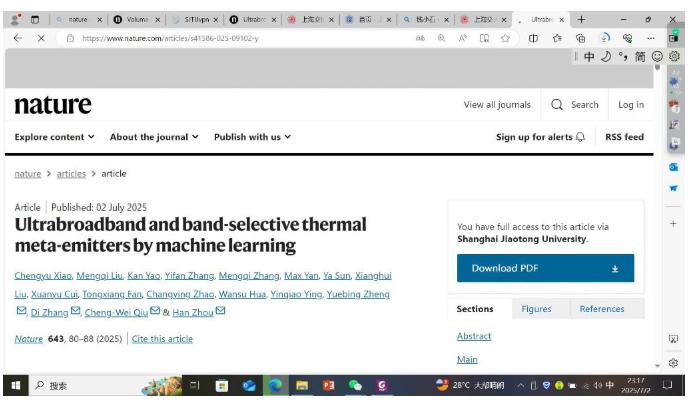Screen dimensions: 698x408
Task: Jump to the Abstract section link
Action: click(x=474, y=336)
